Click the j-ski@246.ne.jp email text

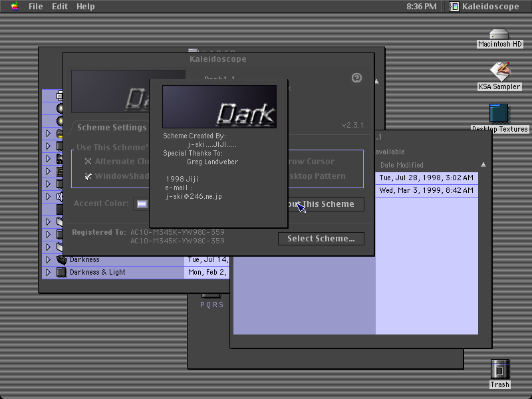(194, 196)
